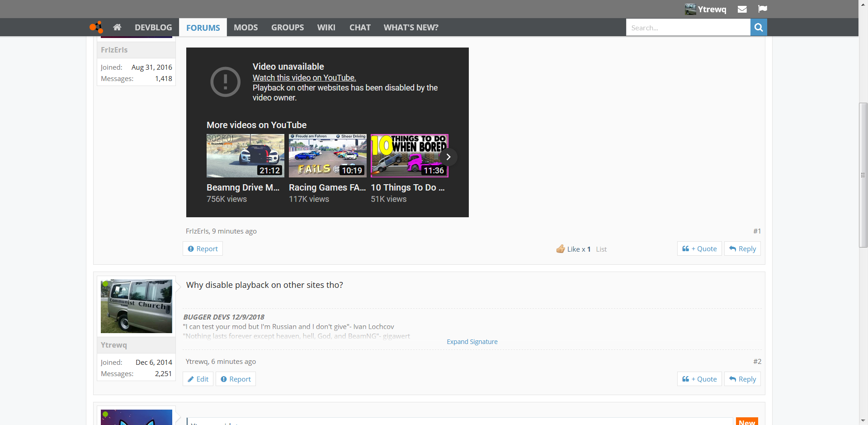The width and height of the screenshot is (868, 425).
Task: Click the search magnifier button
Action: [x=759, y=28]
